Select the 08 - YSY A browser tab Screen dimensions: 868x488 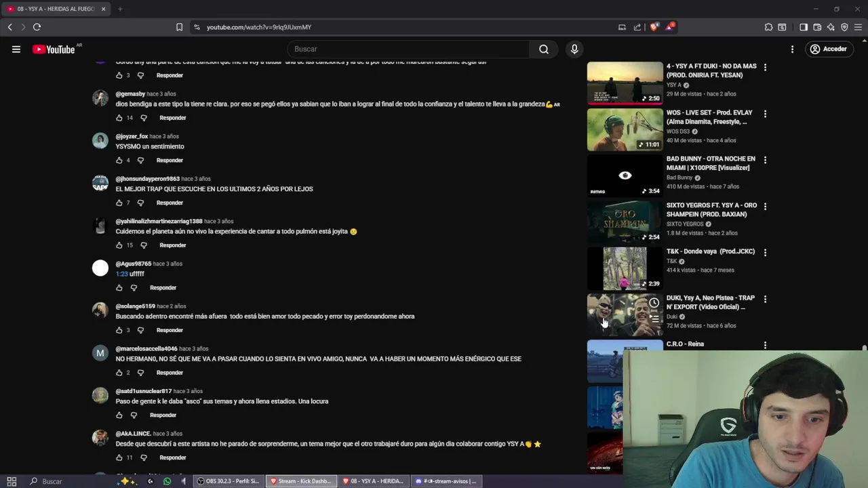coord(56,9)
